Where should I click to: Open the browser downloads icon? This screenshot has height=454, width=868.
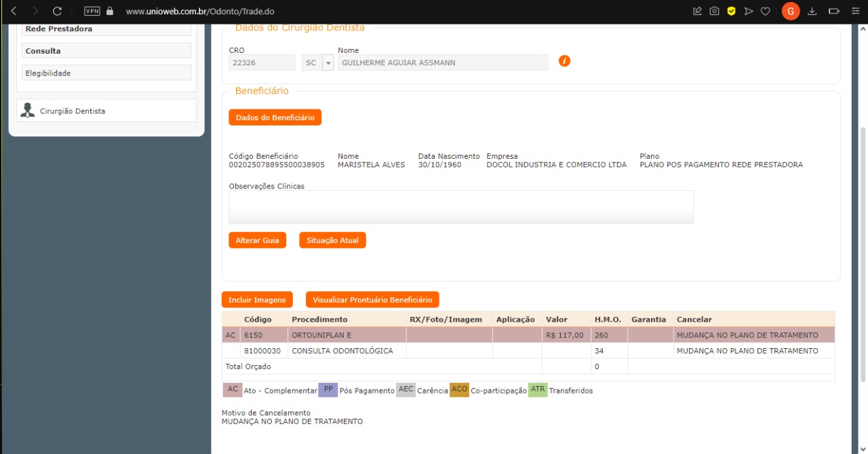coord(812,12)
